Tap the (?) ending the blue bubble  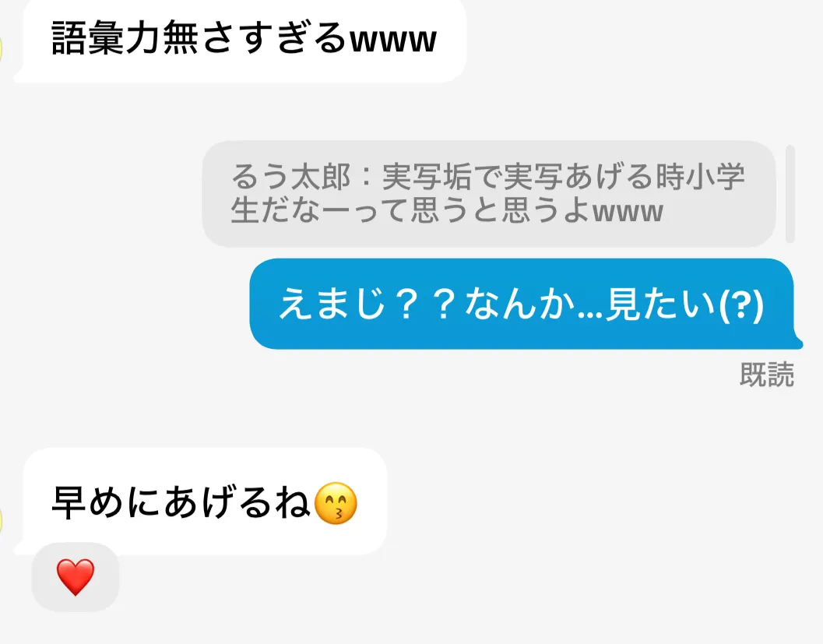[x=740, y=304]
